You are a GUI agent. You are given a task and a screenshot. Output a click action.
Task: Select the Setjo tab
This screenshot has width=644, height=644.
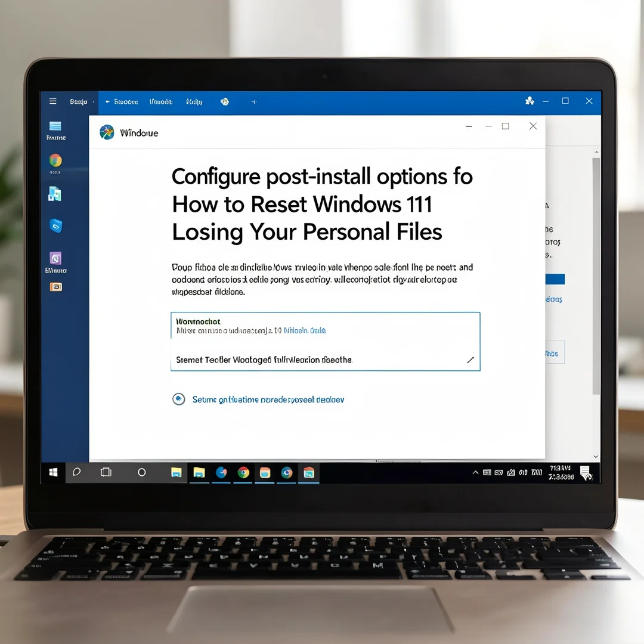(x=79, y=101)
